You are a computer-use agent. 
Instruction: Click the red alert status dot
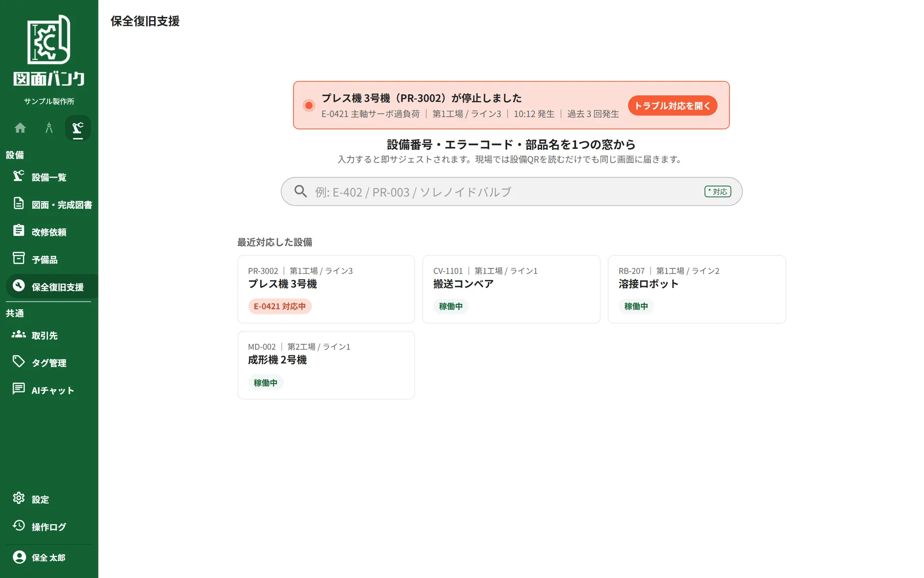pos(309,105)
